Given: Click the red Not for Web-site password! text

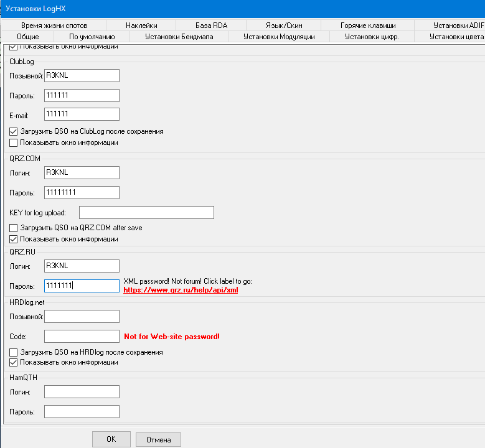Looking at the screenshot, I should [x=172, y=337].
